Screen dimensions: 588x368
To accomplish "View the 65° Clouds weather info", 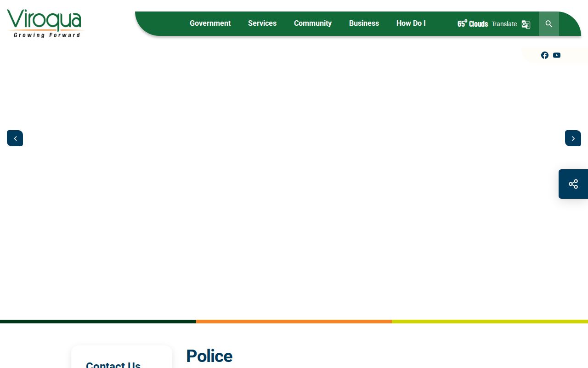I will click(x=473, y=23).
